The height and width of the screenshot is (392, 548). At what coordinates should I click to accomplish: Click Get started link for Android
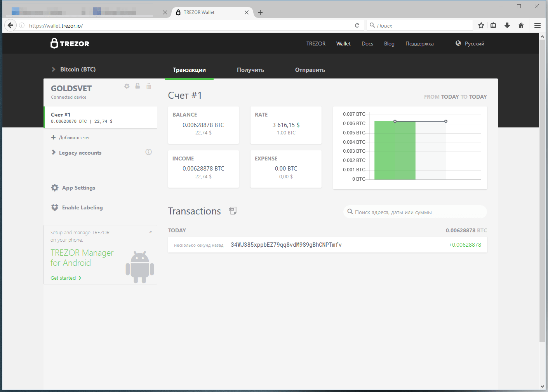(66, 278)
